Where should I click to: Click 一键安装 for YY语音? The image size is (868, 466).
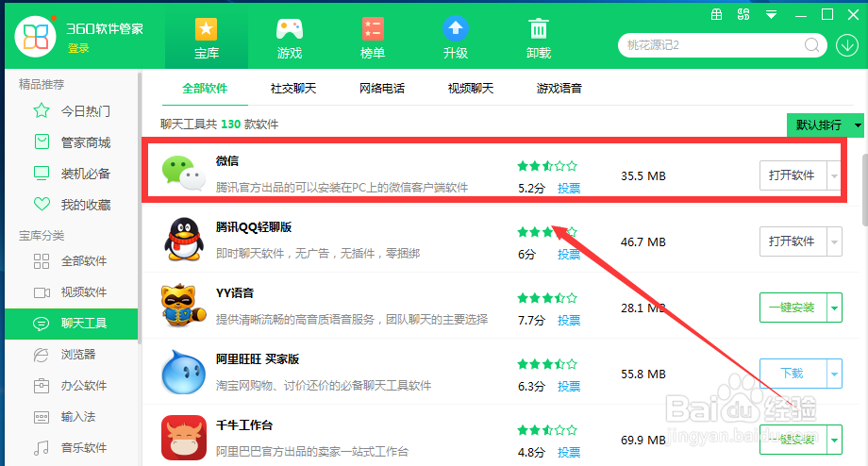pyautogui.click(x=793, y=308)
